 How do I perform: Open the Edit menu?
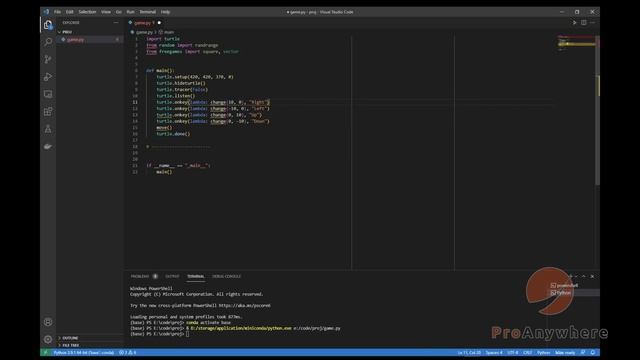click(x=70, y=12)
